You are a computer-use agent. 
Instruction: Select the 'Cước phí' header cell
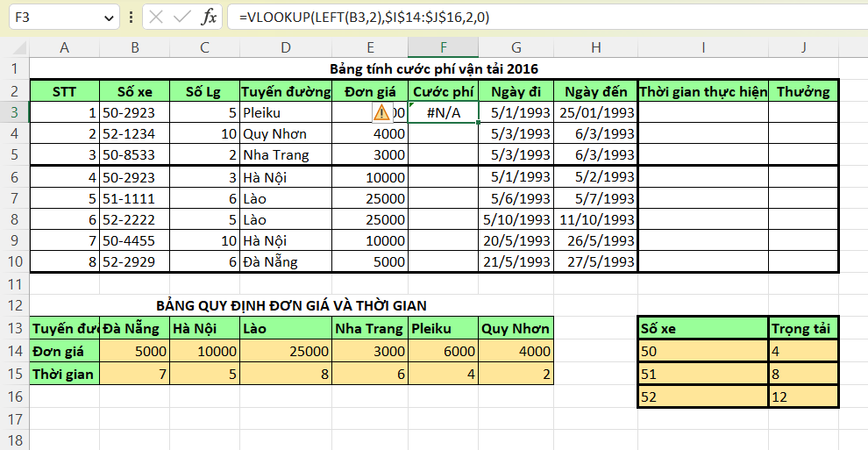click(x=444, y=91)
